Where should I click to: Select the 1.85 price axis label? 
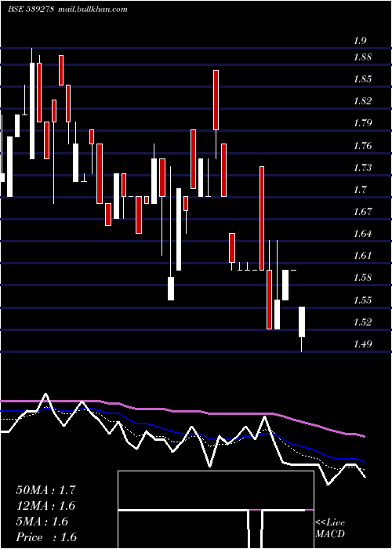pos(362,79)
